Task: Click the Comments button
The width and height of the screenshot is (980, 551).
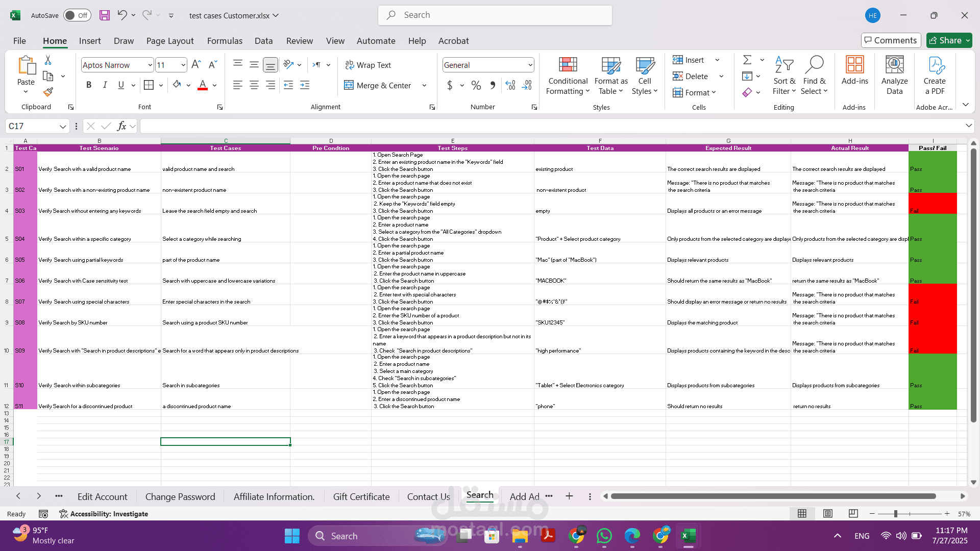Action: 891,40
